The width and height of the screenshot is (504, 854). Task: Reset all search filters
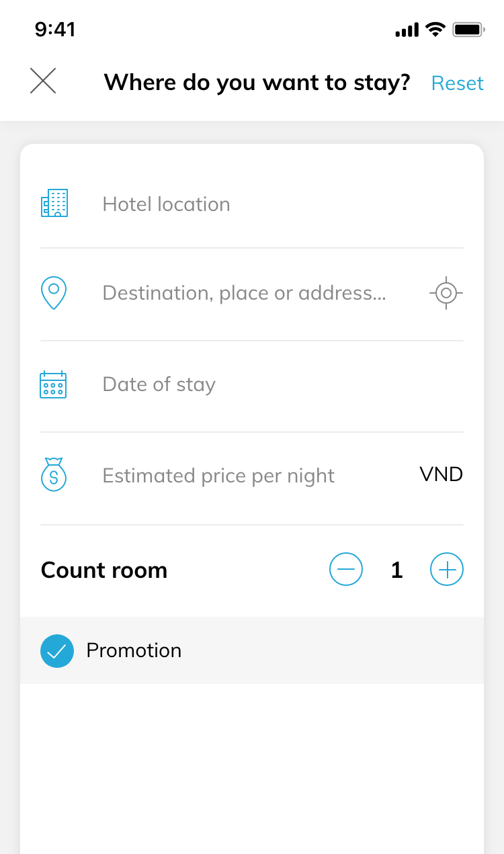point(457,83)
